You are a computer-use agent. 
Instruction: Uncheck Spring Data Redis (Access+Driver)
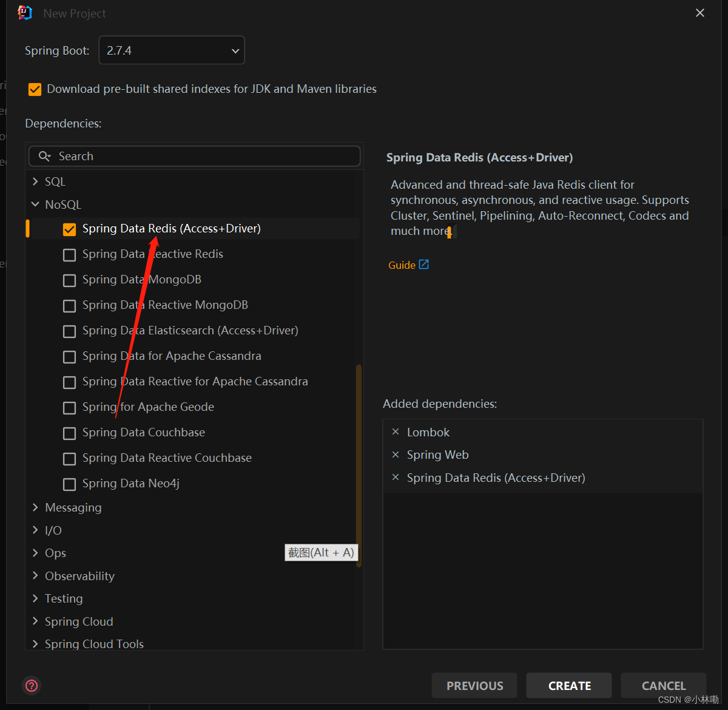click(x=70, y=229)
